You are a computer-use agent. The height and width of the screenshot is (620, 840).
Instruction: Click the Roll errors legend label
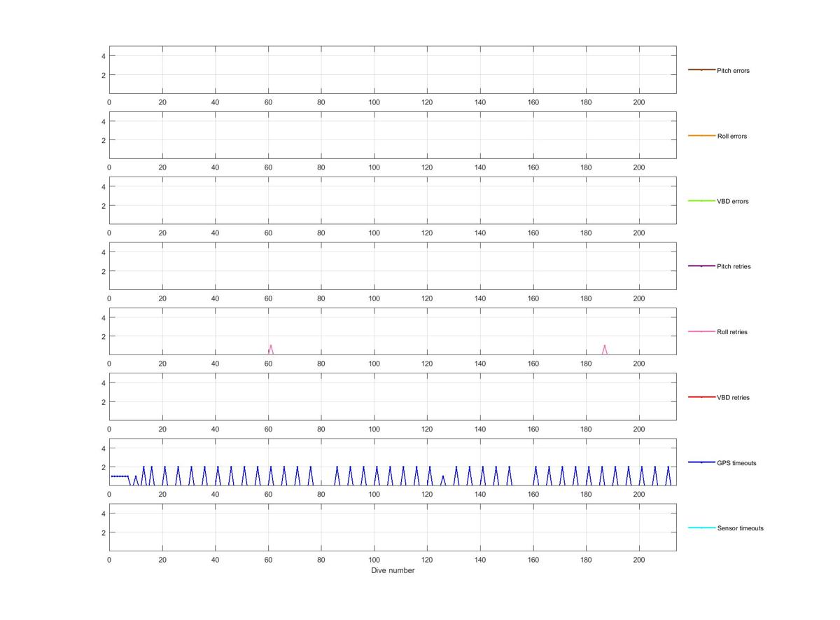732,136
